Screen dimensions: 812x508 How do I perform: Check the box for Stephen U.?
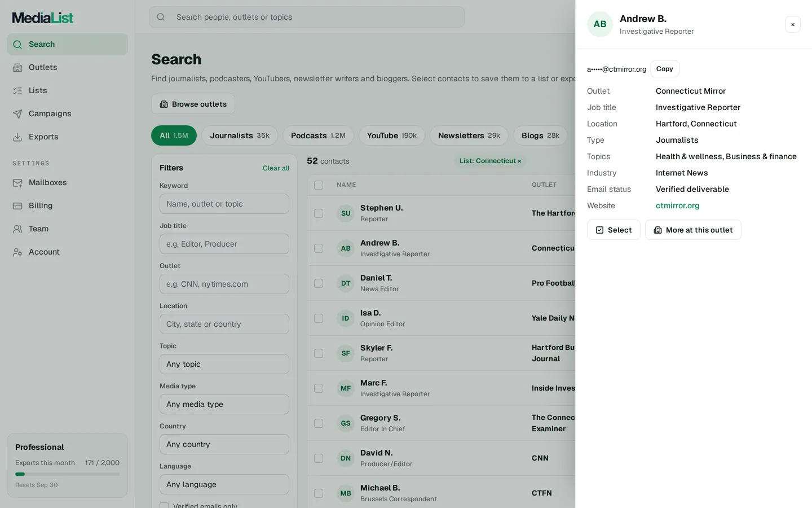(319, 213)
